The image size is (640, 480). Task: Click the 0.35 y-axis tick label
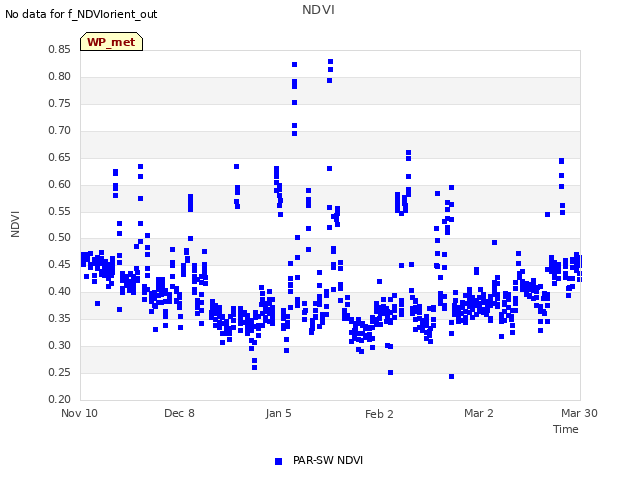[x=60, y=318]
